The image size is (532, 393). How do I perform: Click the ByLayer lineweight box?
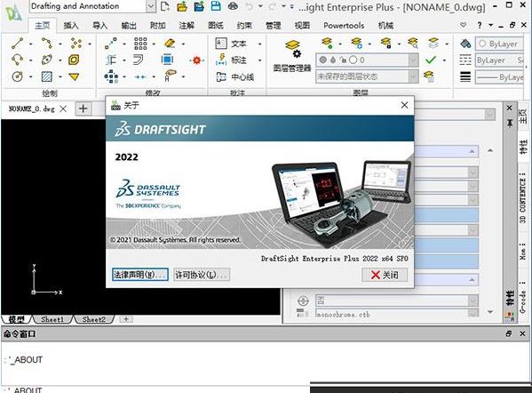point(499,77)
